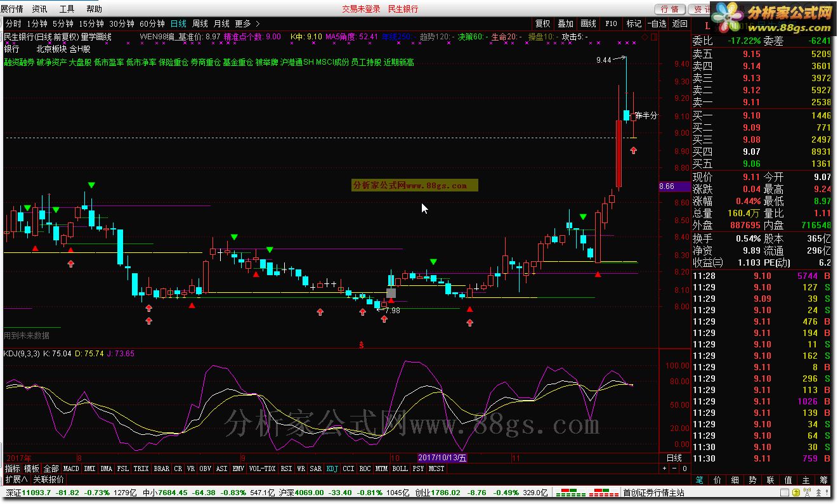The width and height of the screenshot is (838, 504).
Task: Switch indicator to PSY
Action: 418,468
